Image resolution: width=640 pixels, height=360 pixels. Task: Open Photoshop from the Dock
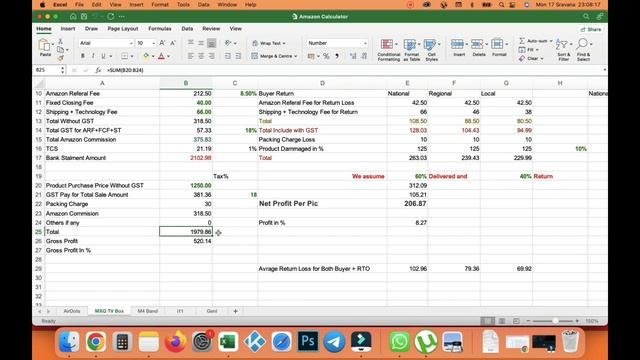(308, 342)
